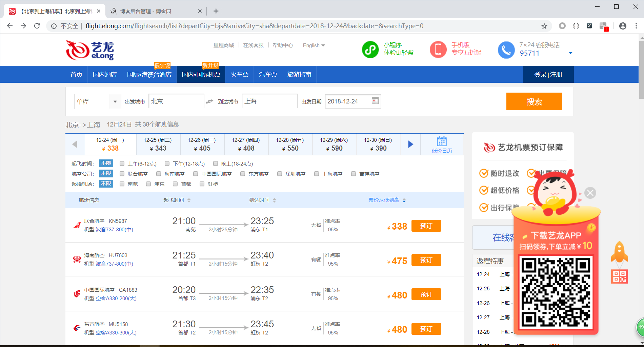
Task: Sort by arrival time arrows
Action: click(274, 200)
